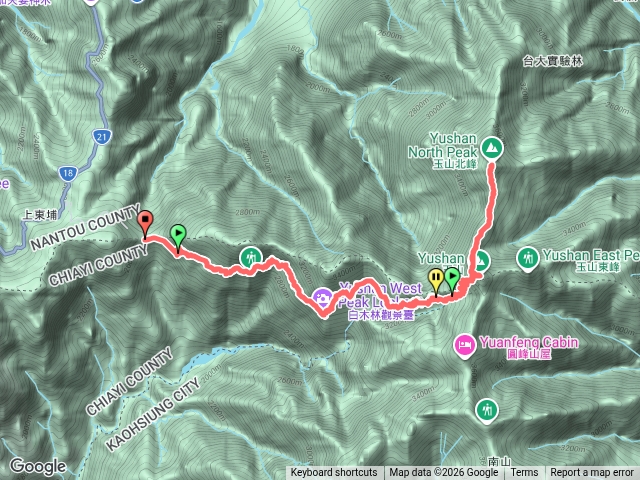Image resolution: width=640 pixels, height=480 pixels.
Task: Click the pink Yuanfeng Cabin lodging icon
Action: click(x=464, y=346)
